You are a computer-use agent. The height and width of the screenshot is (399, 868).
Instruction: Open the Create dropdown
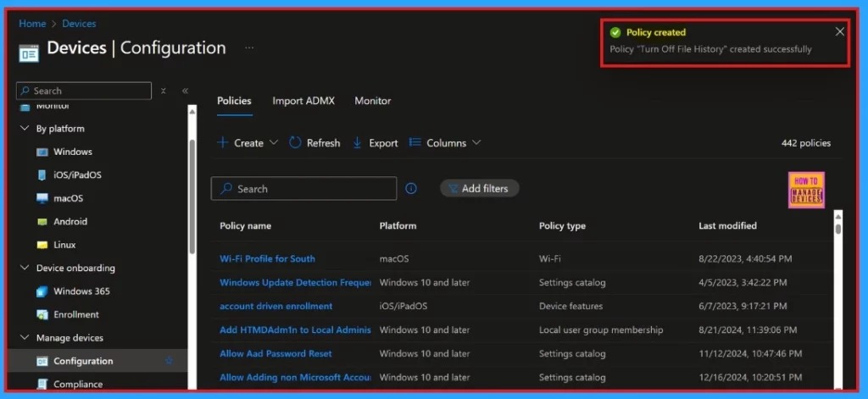[247, 143]
